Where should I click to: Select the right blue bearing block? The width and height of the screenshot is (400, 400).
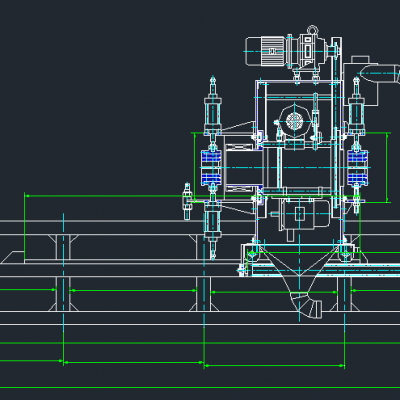358,167
